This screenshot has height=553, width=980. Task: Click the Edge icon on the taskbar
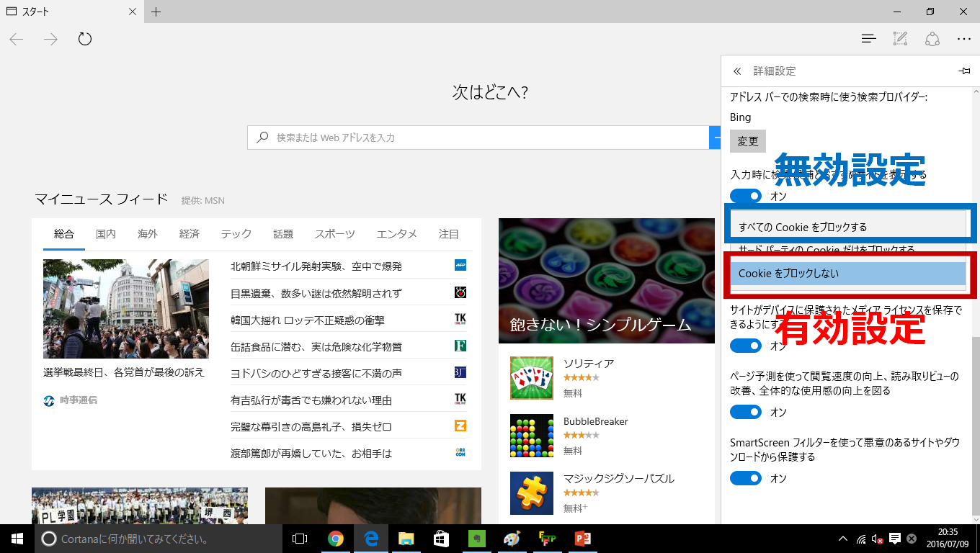[371, 539]
